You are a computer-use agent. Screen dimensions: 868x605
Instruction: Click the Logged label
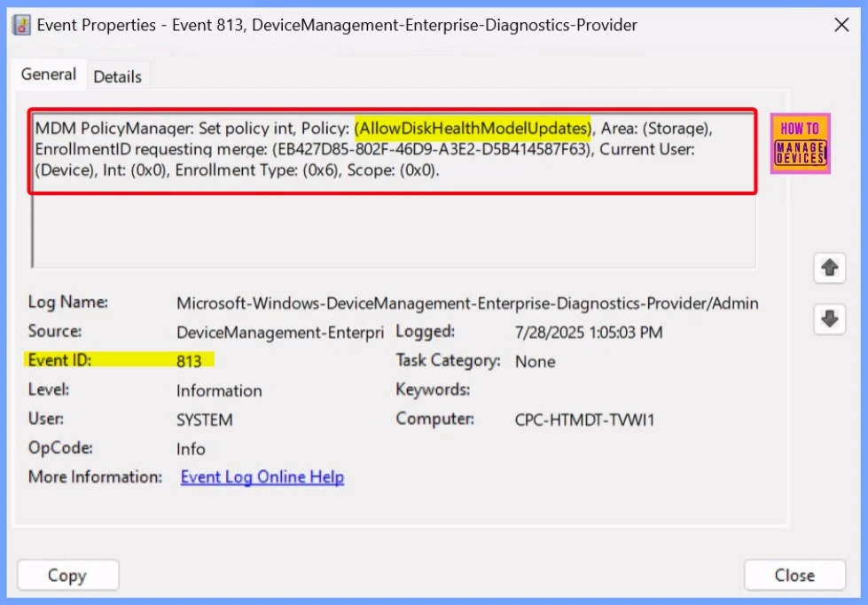[x=426, y=331]
